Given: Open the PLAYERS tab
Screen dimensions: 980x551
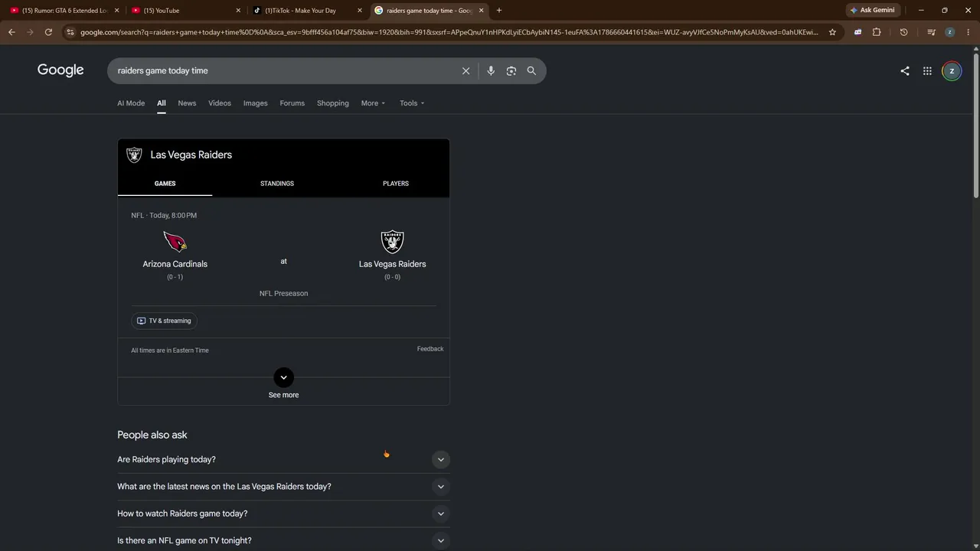Looking at the screenshot, I should [396, 184].
